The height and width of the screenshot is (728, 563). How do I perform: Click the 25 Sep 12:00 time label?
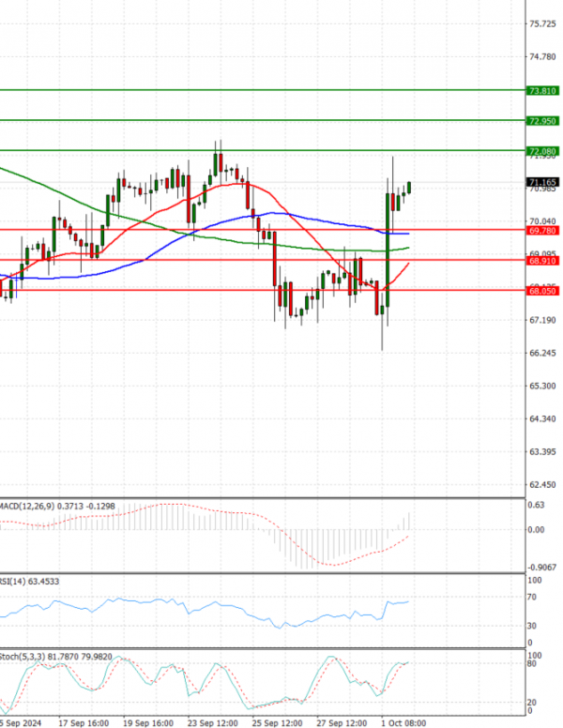click(x=278, y=723)
